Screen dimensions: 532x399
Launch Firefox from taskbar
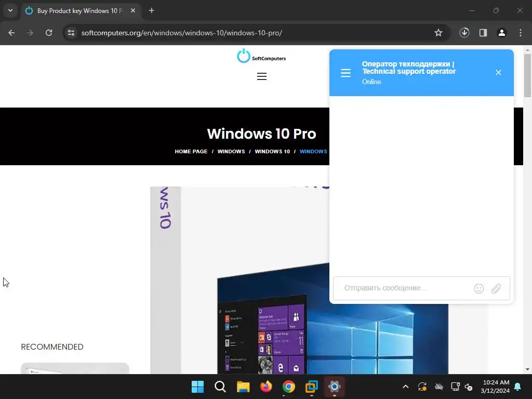tap(266, 387)
